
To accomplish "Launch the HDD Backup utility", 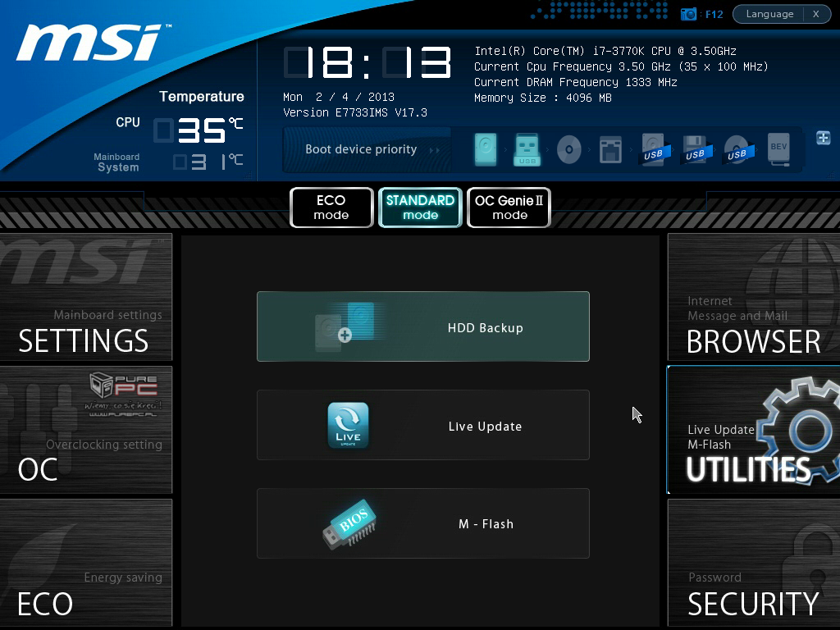I will 423,326.
